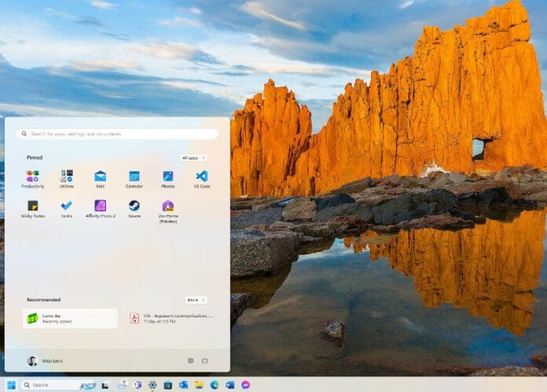Open the Game Bar recommended item
This screenshot has width=547, height=392.
click(x=71, y=318)
